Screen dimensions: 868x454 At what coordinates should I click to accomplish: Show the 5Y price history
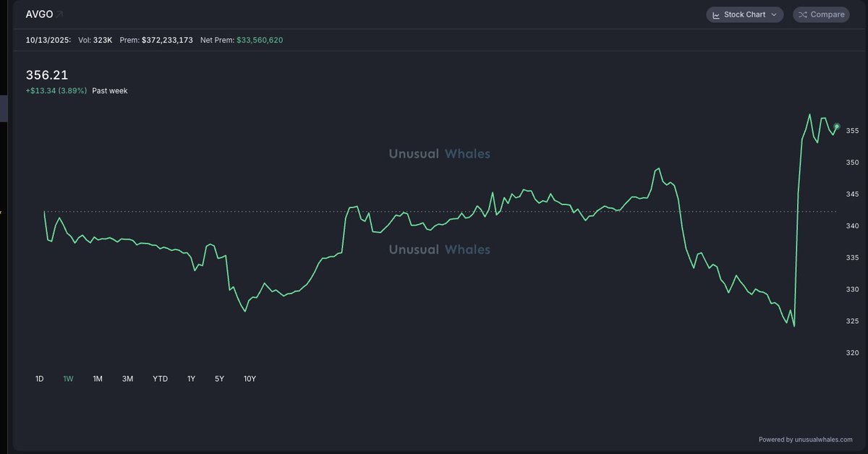point(219,379)
